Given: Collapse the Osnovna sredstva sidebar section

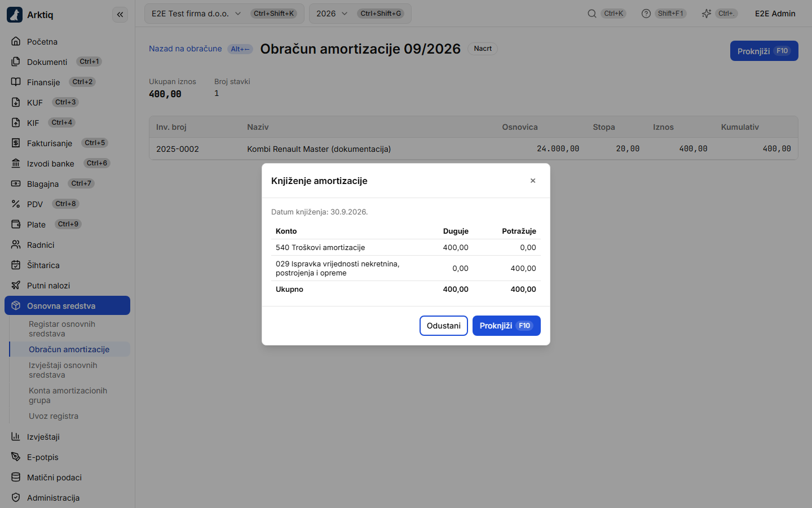Looking at the screenshot, I should coord(67,305).
